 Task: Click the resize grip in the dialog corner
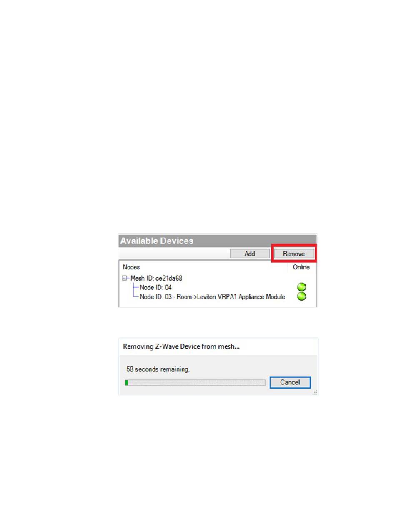click(x=315, y=392)
